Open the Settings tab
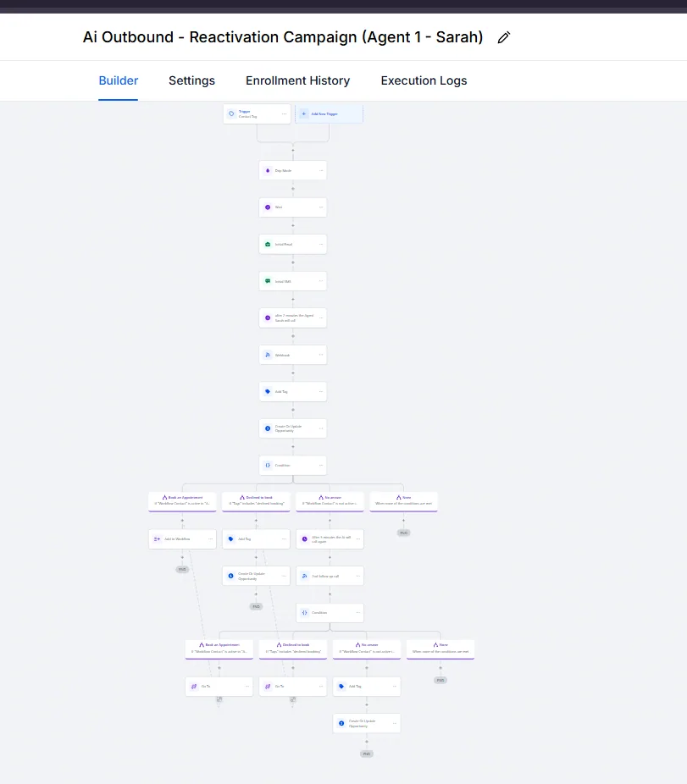This screenshot has width=687, height=784. click(x=191, y=80)
